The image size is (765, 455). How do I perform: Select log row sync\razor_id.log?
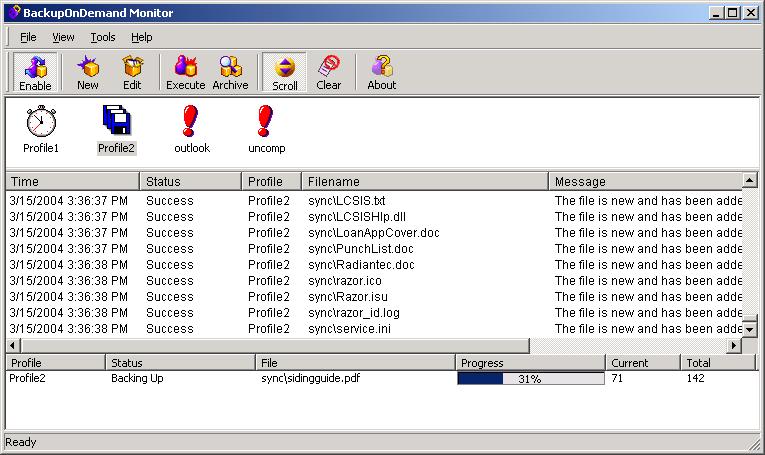coord(375,313)
